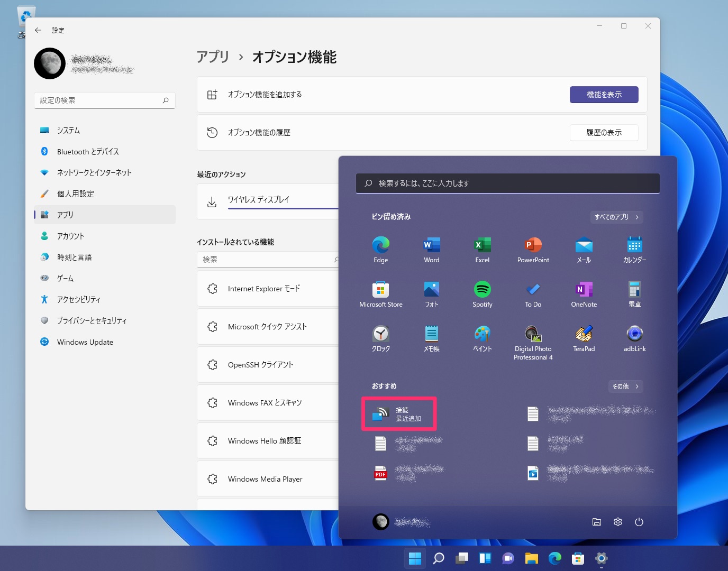Open アクセシビリティ settings
Viewport: 728px width, 571px height.
[105, 299]
